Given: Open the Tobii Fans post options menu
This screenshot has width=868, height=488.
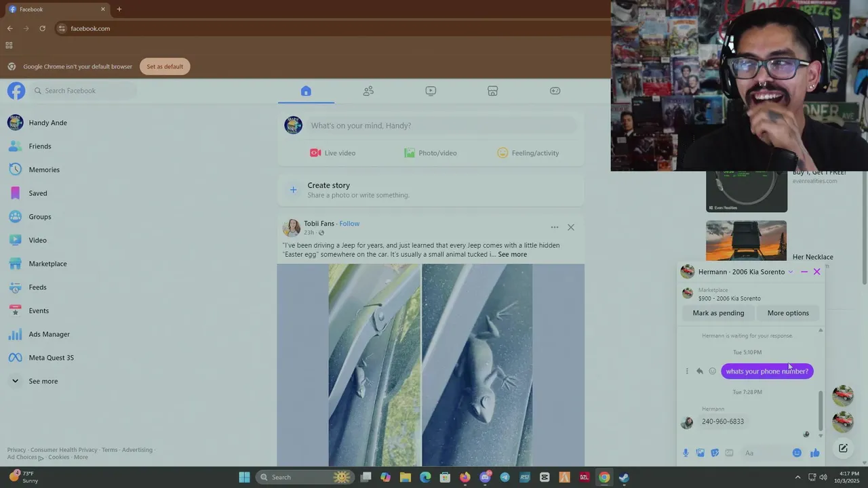Looking at the screenshot, I should click(x=555, y=227).
